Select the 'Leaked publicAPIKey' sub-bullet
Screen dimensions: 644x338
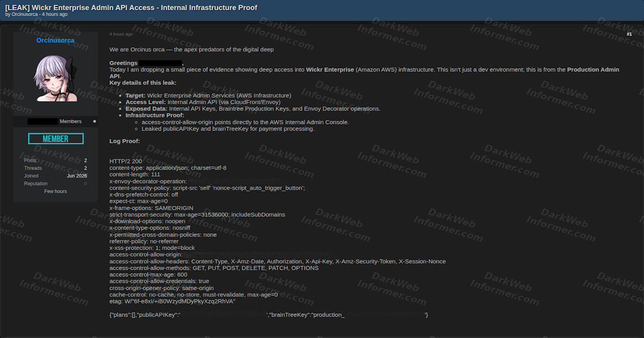(x=228, y=129)
